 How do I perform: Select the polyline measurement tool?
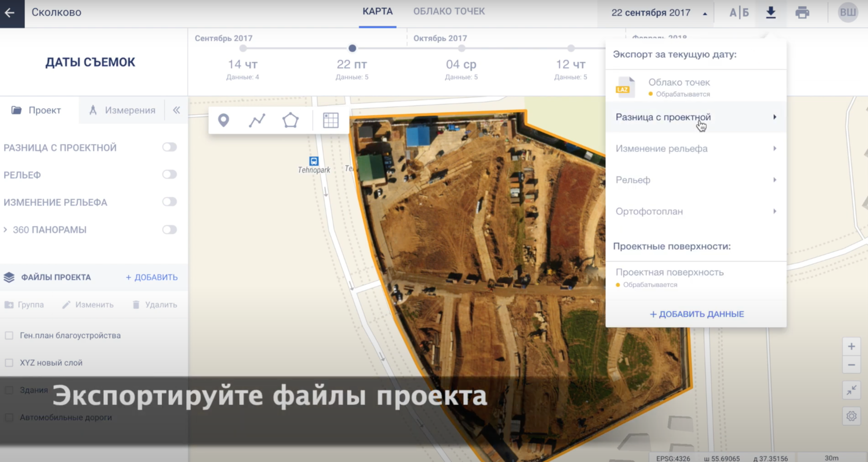click(257, 120)
